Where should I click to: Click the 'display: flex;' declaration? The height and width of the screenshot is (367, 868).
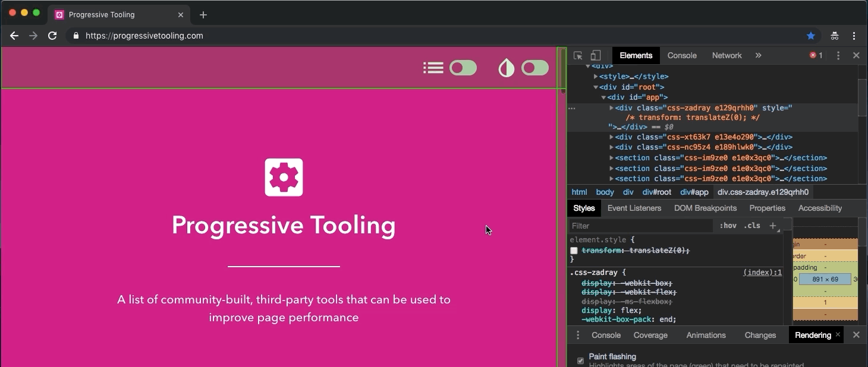point(611,311)
